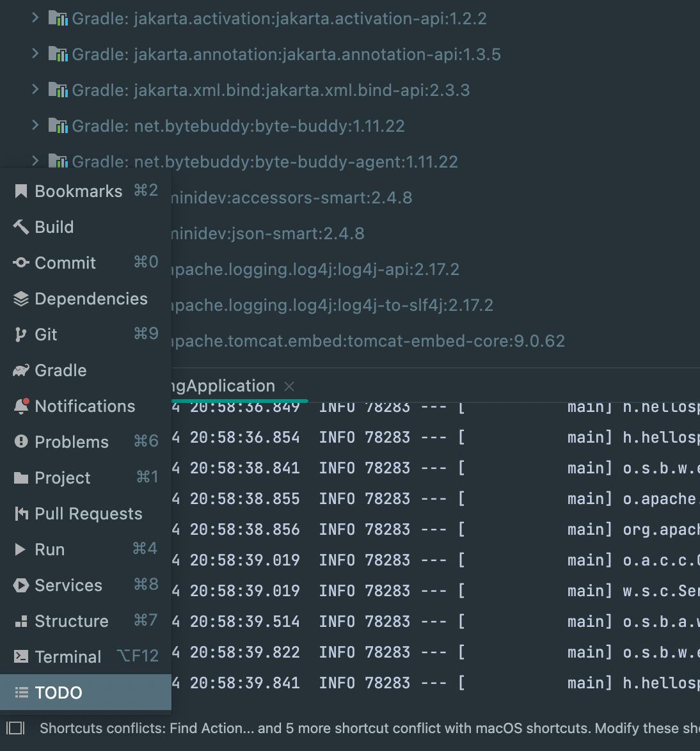Open Dependencies tool window

point(86,299)
